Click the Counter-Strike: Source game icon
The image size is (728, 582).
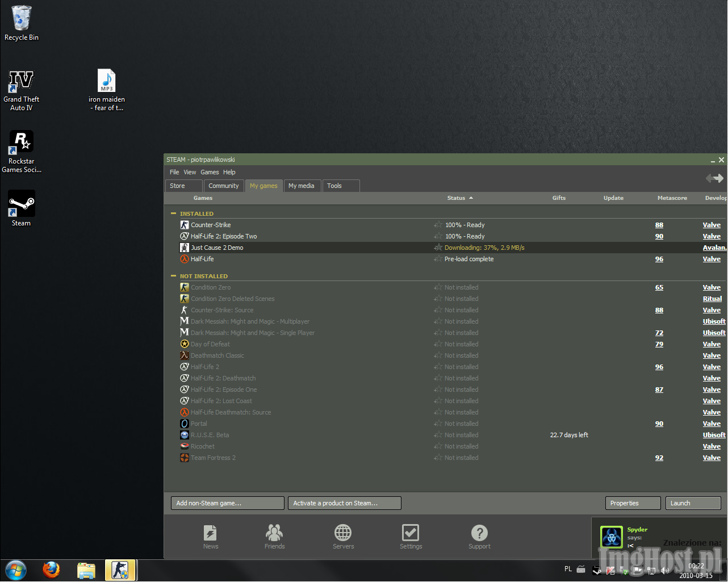(x=185, y=310)
